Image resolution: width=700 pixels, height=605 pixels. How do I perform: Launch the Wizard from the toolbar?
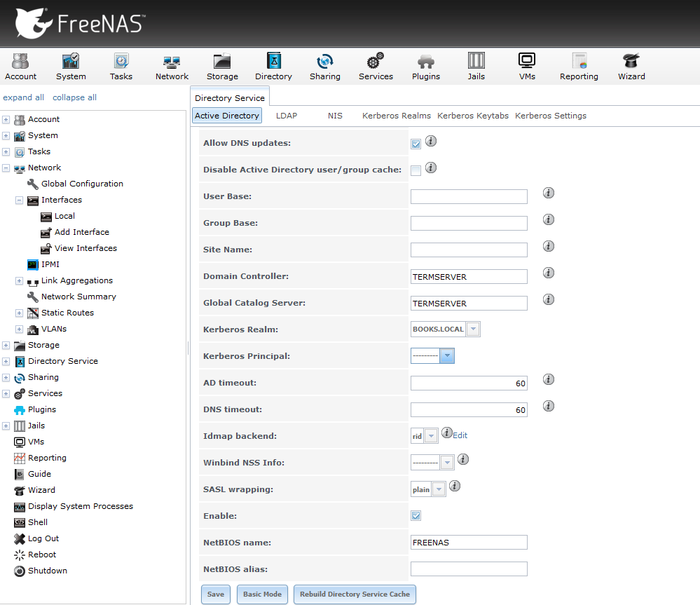(631, 67)
